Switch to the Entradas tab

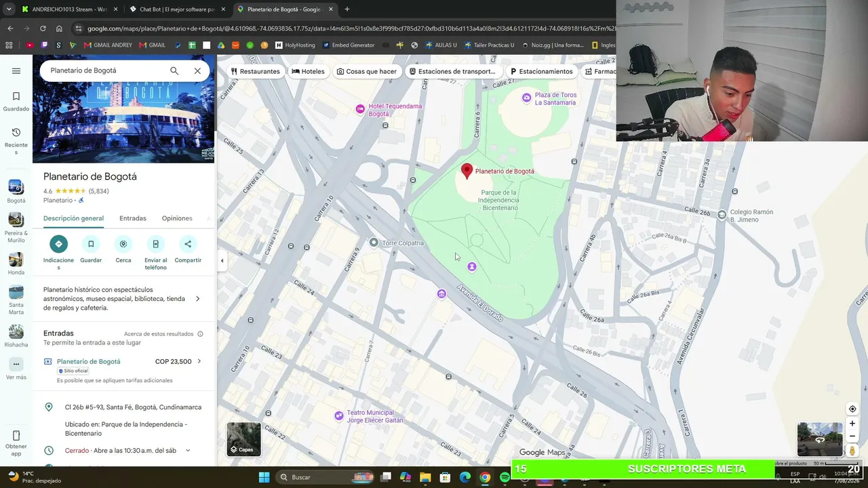pos(133,218)
